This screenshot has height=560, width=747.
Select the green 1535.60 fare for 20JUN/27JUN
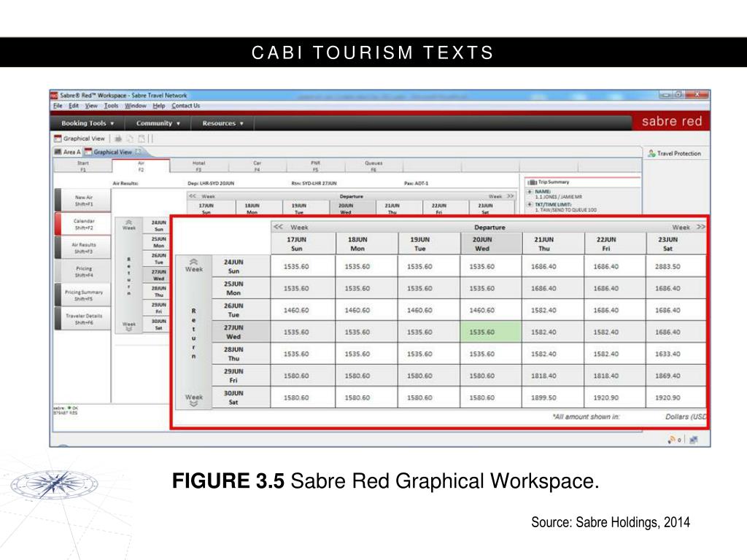tap(491, 332)
